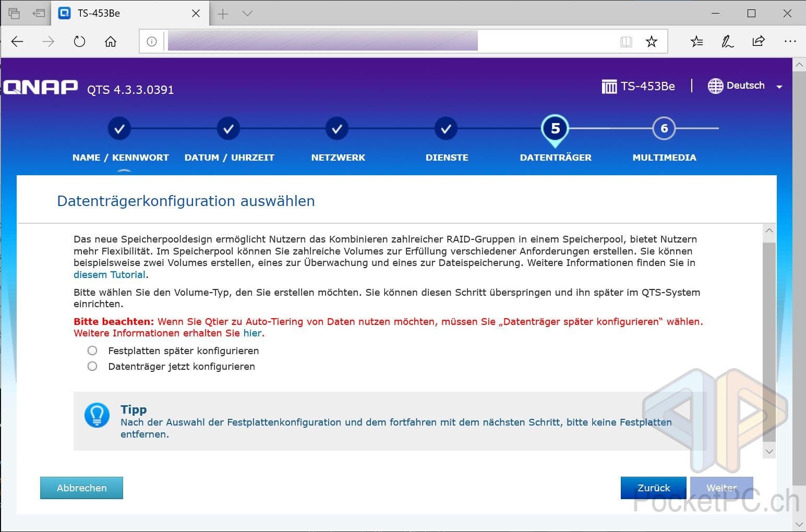Screen dimensions: 806x532
Task: Select 'Festplatten später konfigurieren' radio option
Action: point(92,350)
